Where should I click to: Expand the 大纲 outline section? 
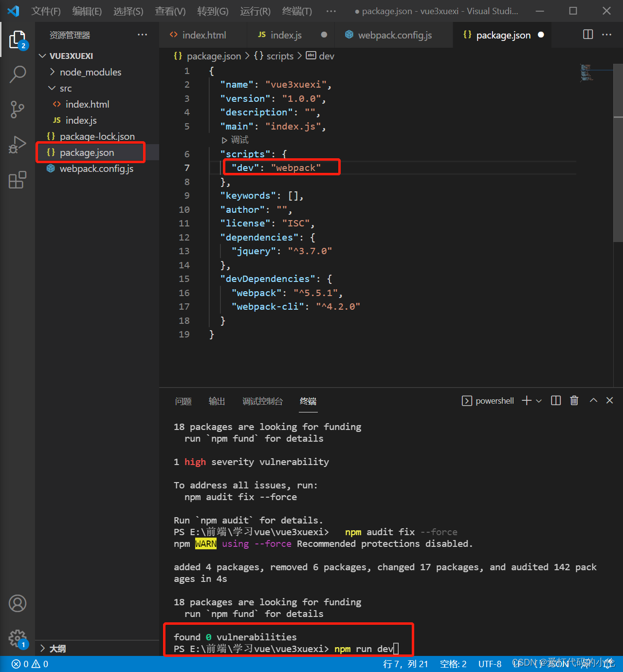tap(97, 649)
